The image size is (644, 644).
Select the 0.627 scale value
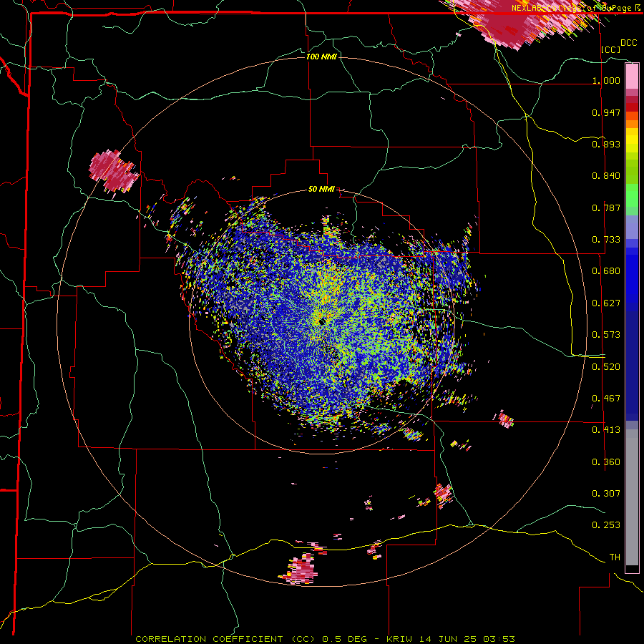tap(606, 303)
